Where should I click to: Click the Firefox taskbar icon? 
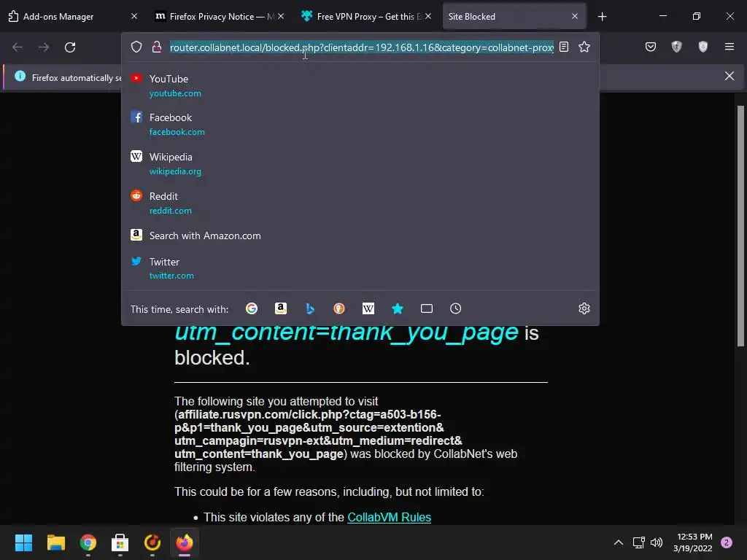185,542
